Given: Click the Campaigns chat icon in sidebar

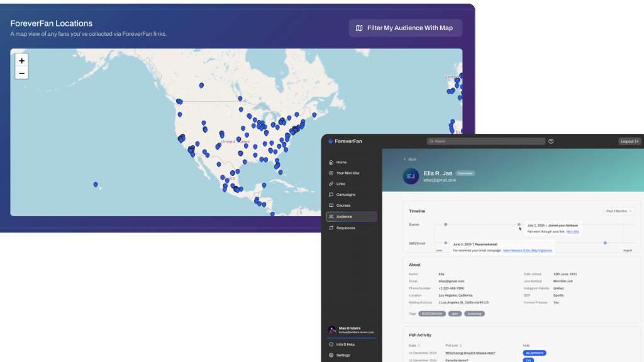Looking at the screenshot, I should [331, 195].
